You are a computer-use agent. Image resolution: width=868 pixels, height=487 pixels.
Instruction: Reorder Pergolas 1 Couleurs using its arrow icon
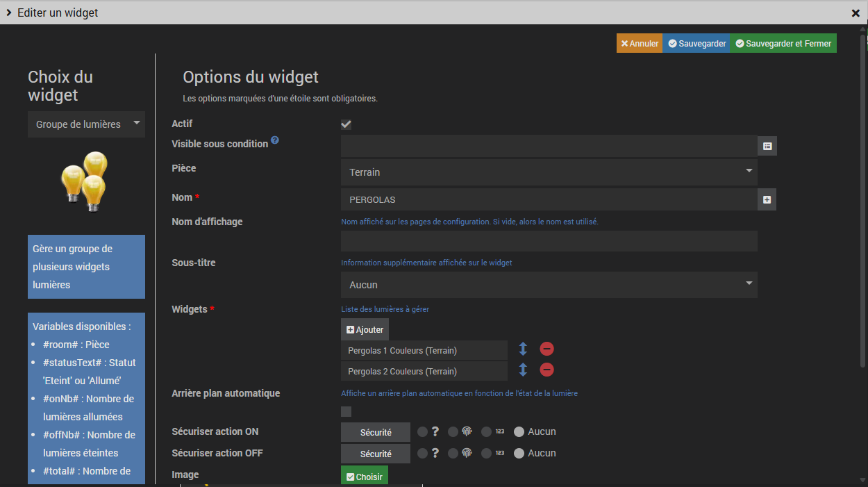coord(524,349)
